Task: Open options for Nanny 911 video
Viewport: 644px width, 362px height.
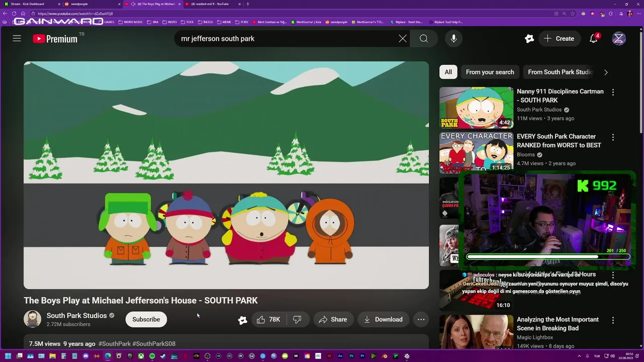Action: pos(613,92)
